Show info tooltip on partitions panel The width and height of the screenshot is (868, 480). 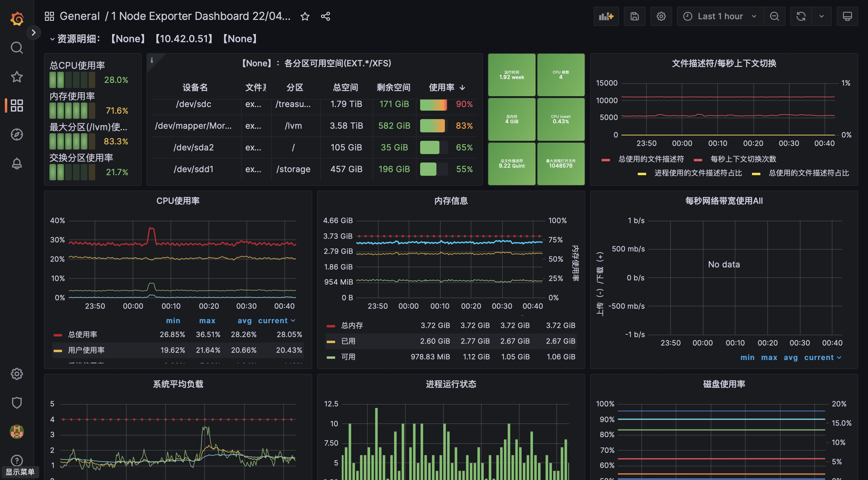152,60
